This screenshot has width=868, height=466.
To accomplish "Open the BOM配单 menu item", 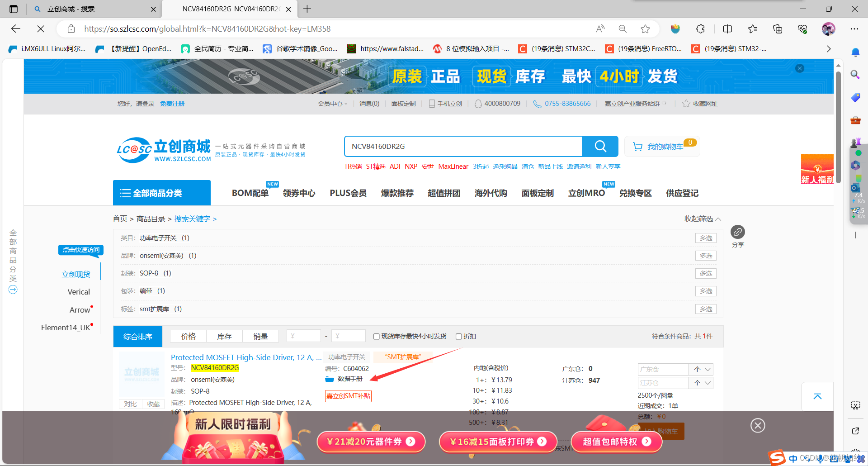I will 250,193.
